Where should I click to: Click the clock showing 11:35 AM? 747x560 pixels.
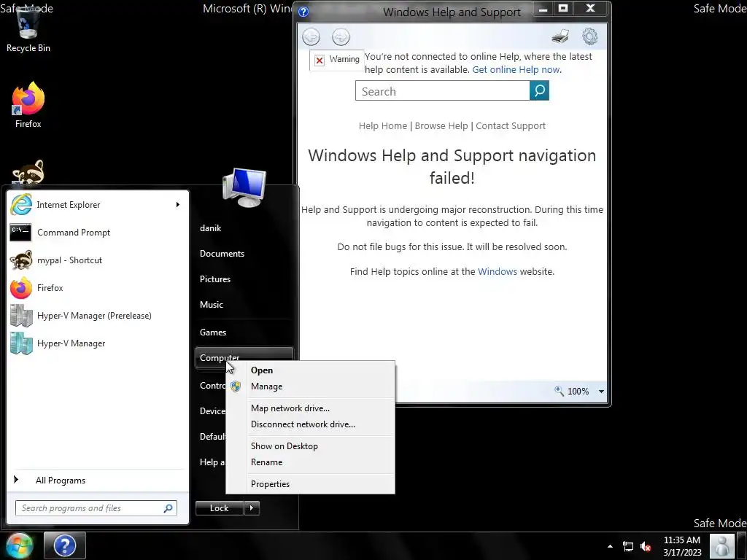[682, 545]
